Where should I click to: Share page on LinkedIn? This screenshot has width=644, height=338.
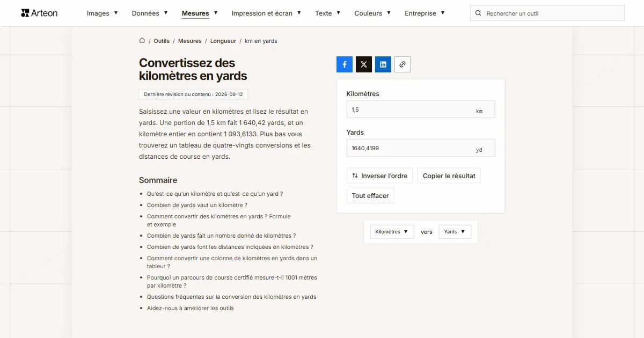point(383,64)
